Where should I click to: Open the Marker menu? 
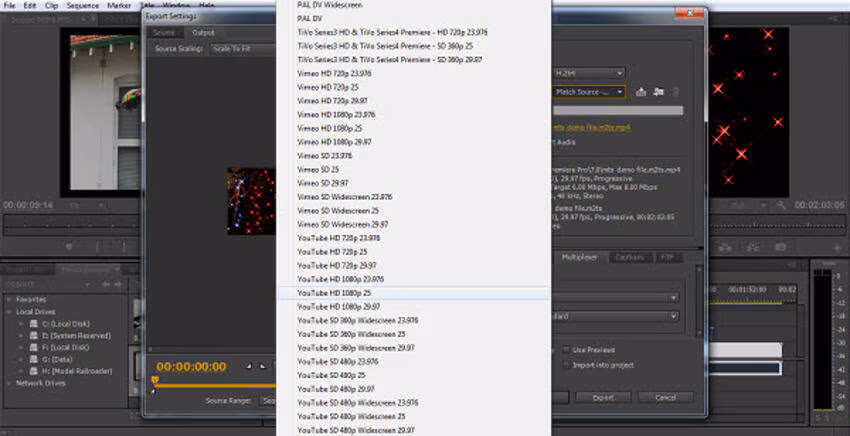pyautogui.click(x=119, y=5)
